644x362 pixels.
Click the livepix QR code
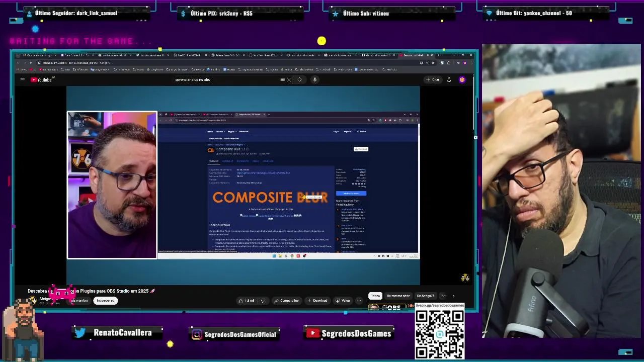click(x=440, y=334)
